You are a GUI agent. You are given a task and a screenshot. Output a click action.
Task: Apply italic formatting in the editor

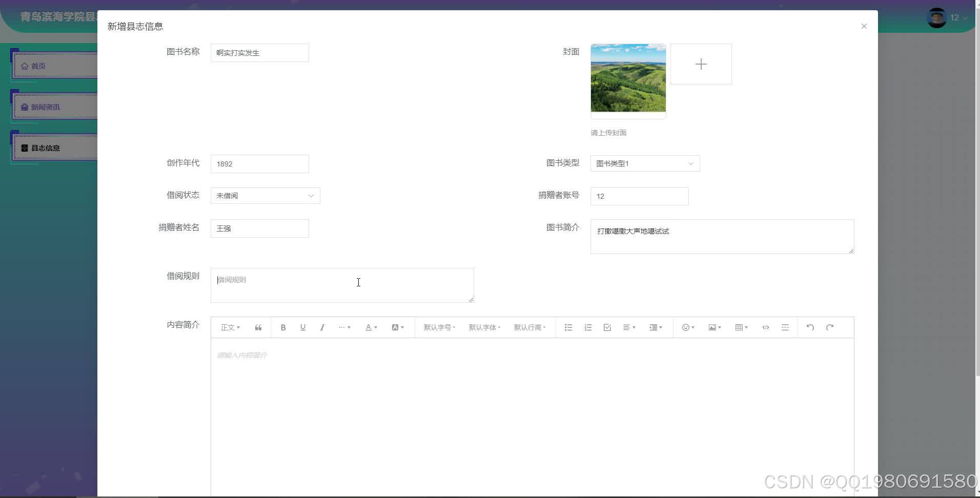click(x=322, y=327)
